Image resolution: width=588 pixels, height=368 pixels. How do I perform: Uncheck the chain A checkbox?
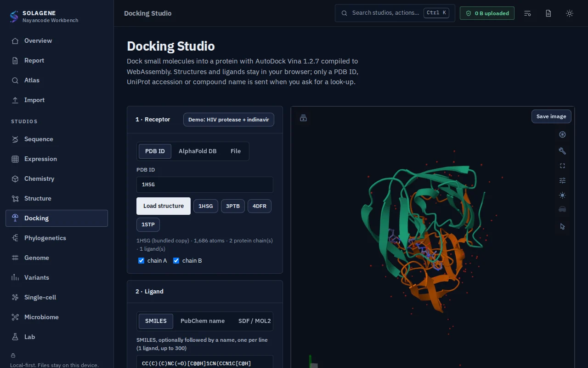tap(141, 261)
